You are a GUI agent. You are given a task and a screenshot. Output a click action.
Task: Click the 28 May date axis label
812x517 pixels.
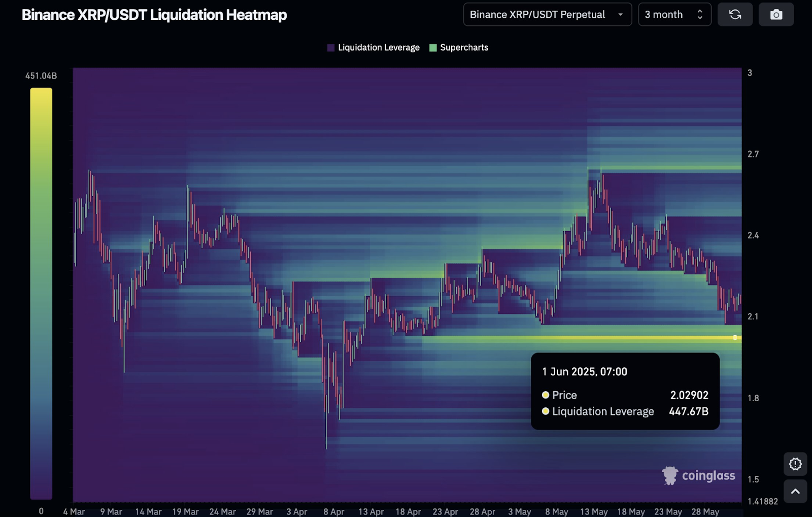point(705,511)
